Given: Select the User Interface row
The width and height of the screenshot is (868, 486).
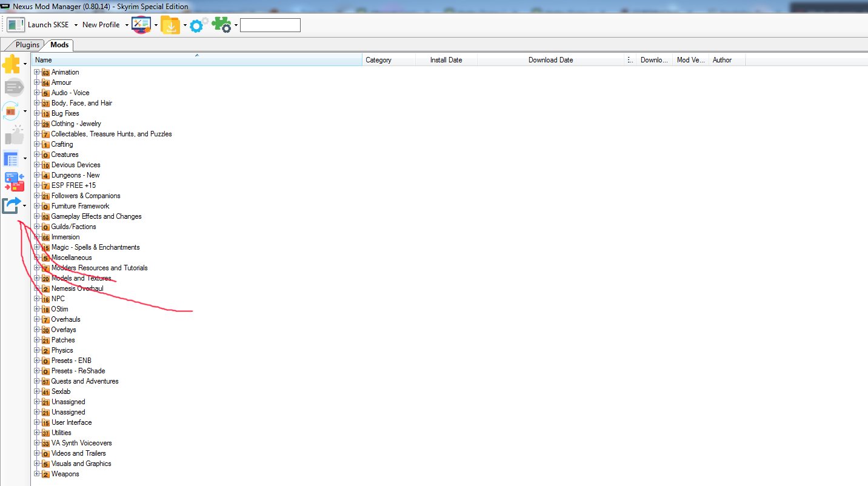Looking at the screenshot, I should [x=72, y=422].
